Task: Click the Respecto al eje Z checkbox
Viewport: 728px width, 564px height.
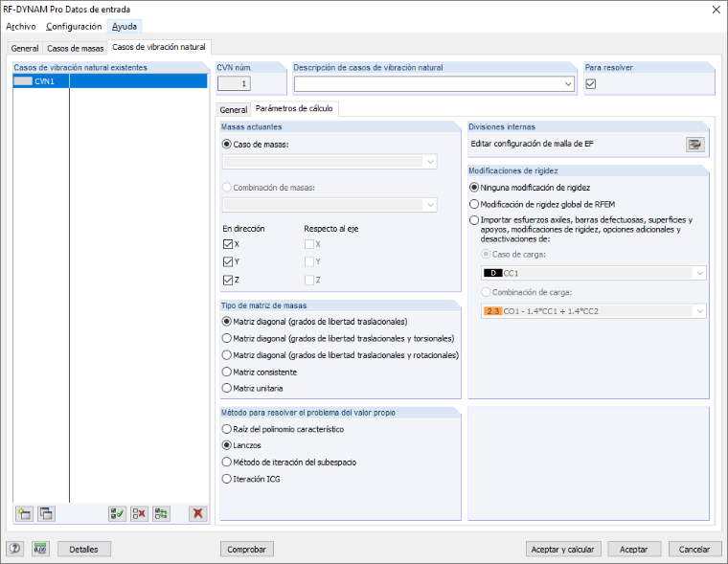Action: pyautogui.click(x=309, y=280)
